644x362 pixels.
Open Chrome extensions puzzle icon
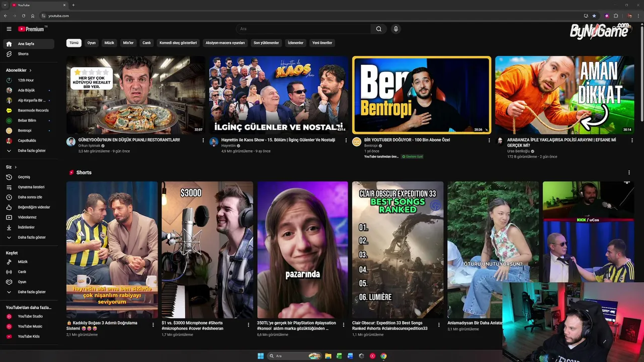click(x=616, y=16)
